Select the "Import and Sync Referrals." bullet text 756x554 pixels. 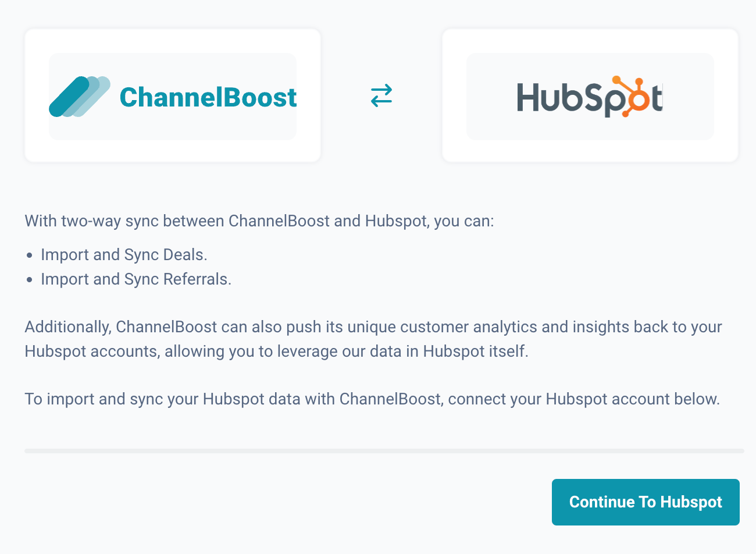[x=136, y=279]
